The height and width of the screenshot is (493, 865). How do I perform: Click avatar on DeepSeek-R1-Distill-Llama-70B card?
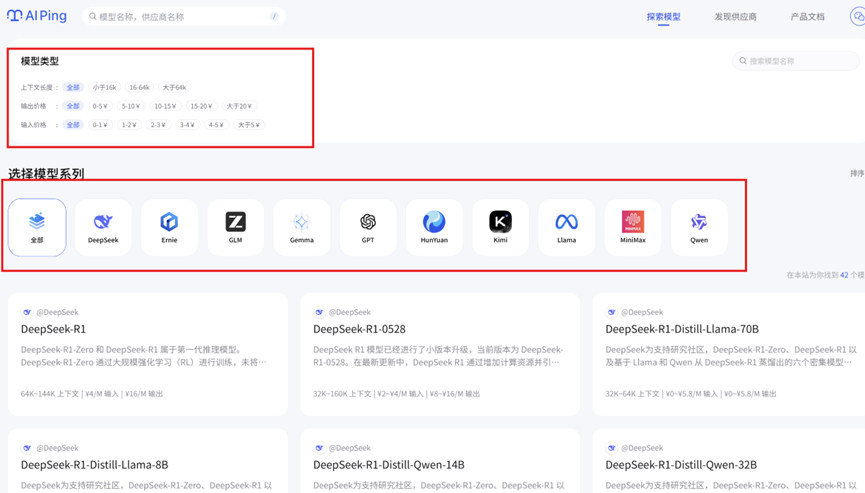pyautogui.click(x=612, y=312)
